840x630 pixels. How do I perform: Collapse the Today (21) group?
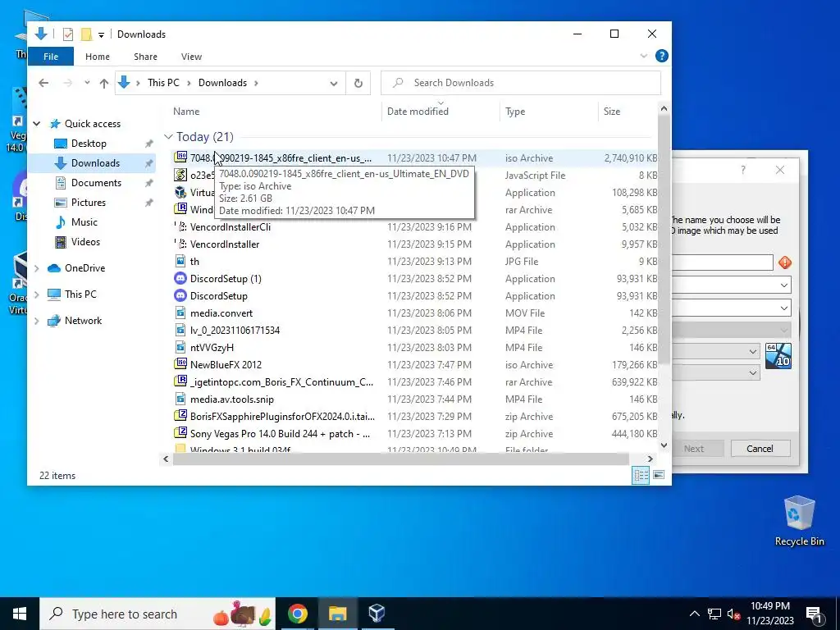coord(168,137)
